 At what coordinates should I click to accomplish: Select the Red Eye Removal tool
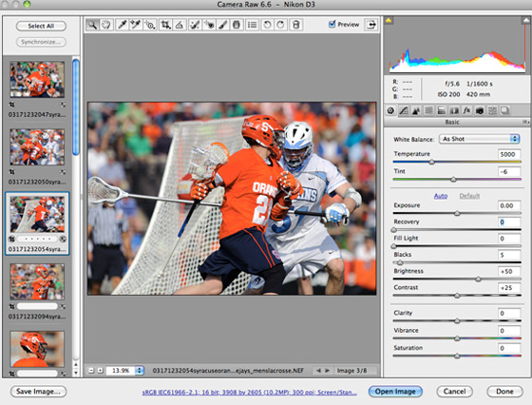(209, 25)
